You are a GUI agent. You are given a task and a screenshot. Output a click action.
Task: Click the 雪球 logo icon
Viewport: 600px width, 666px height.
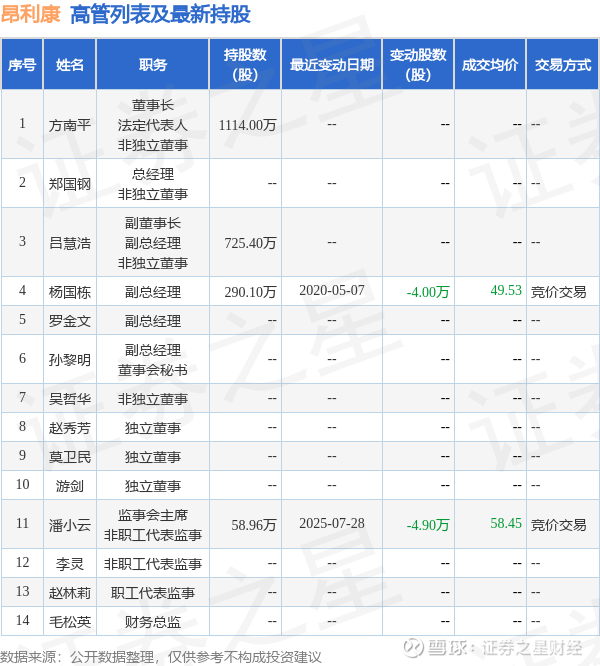[x=414, y=647]
